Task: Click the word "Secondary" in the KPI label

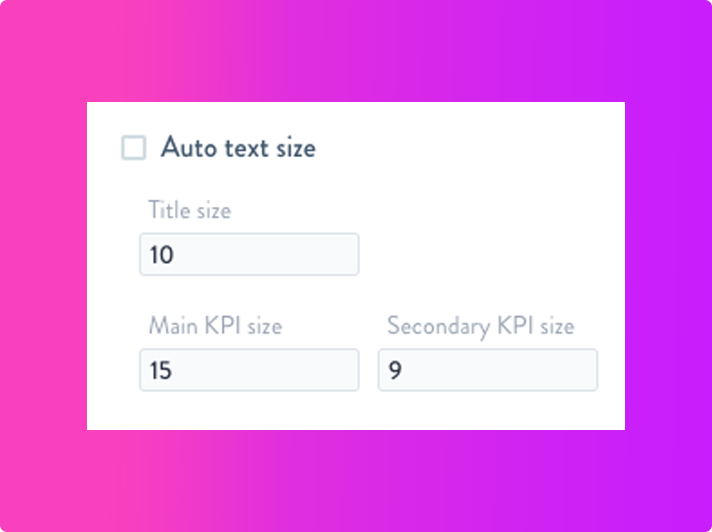Action: pos(435,326)
